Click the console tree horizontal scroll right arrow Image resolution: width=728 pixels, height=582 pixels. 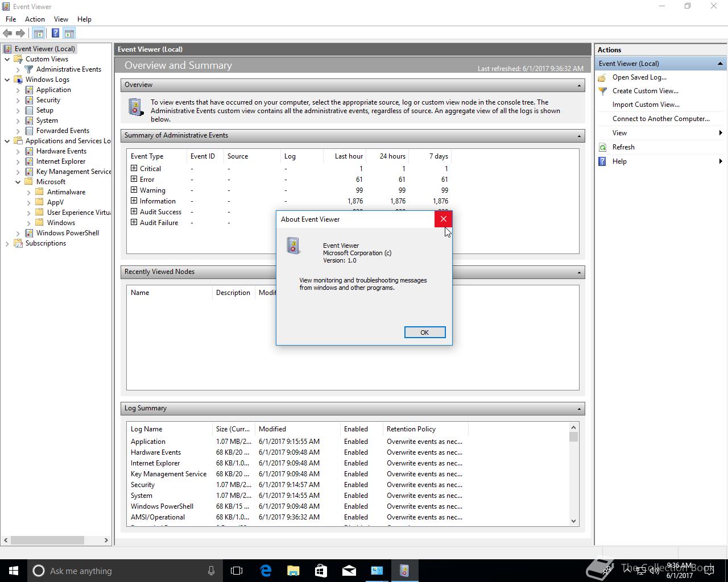coord(106,540)
